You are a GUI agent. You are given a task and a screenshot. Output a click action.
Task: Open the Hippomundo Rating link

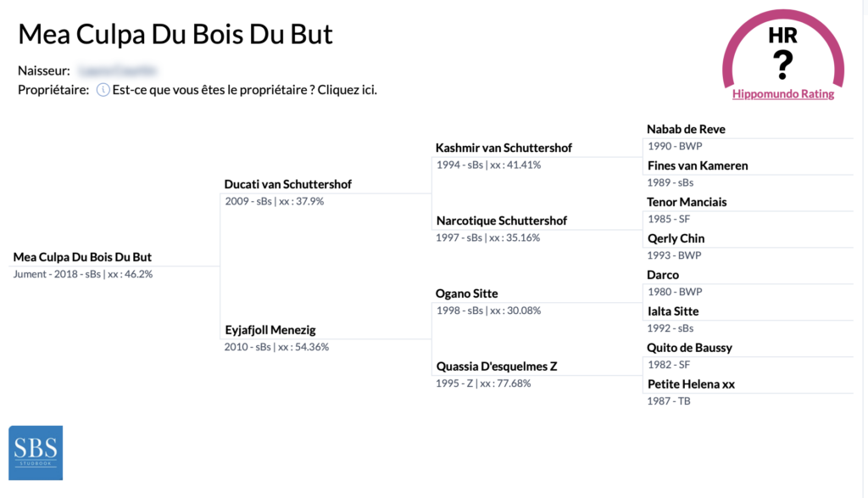[x=782, y=94]
